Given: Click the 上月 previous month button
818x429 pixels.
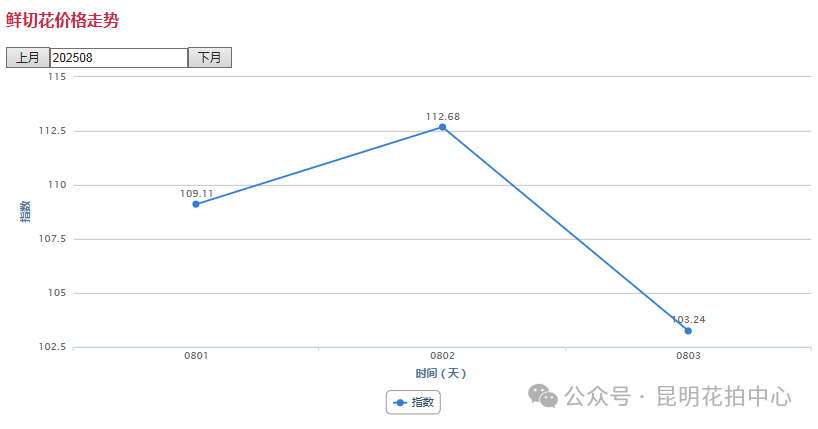Looking at the screenshot, I should 27,58.
